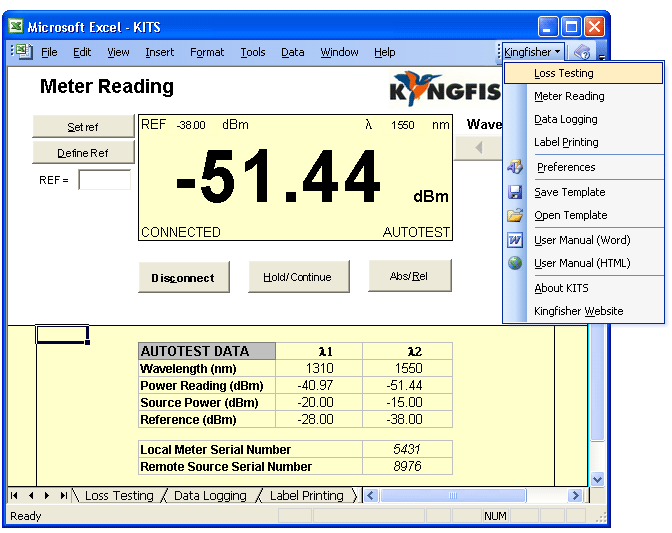Click the Hold/Continue button

click(x=299, y=277)
